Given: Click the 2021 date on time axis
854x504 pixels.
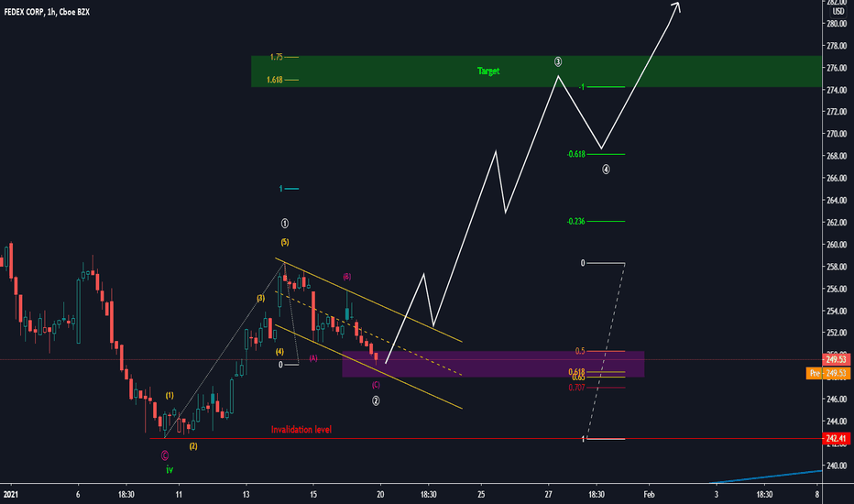Looking at the screenshot, I should pyautogui.click(x=11, y=495).
